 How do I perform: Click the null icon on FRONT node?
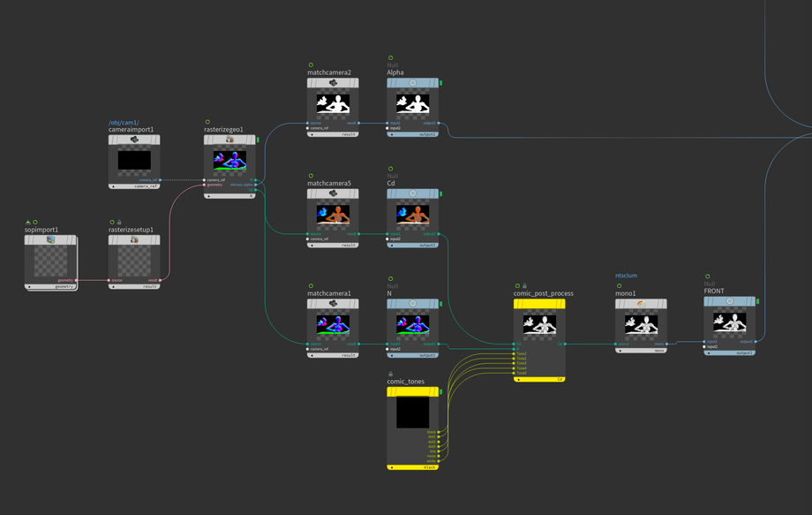(730, 301)
